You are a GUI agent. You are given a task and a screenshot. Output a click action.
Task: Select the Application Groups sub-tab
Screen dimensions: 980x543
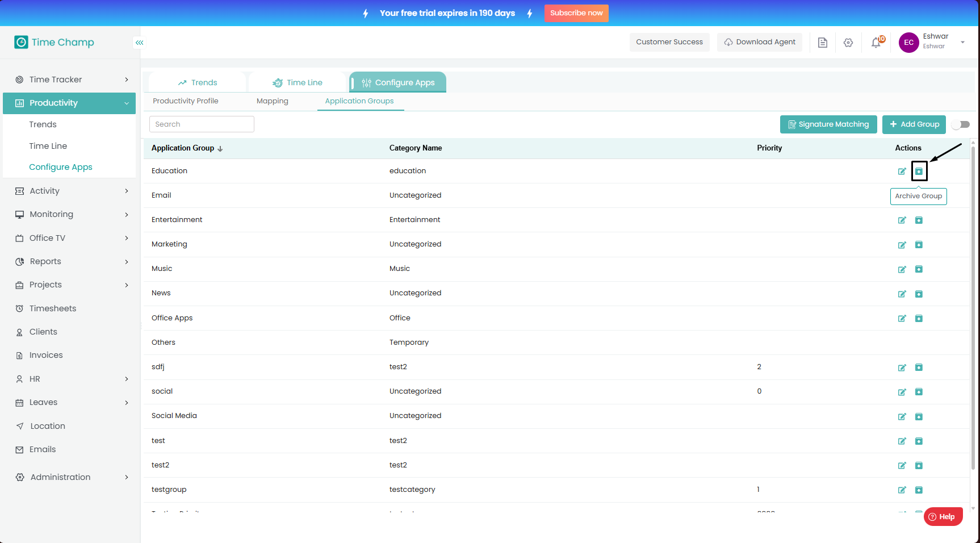click(x=359, y=101)
